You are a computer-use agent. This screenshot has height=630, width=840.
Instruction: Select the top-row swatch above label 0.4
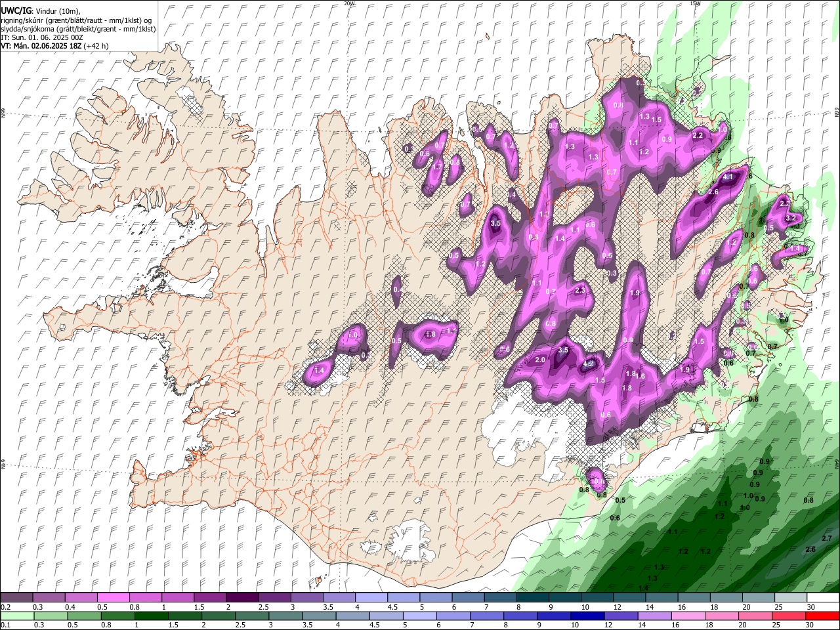81,597
